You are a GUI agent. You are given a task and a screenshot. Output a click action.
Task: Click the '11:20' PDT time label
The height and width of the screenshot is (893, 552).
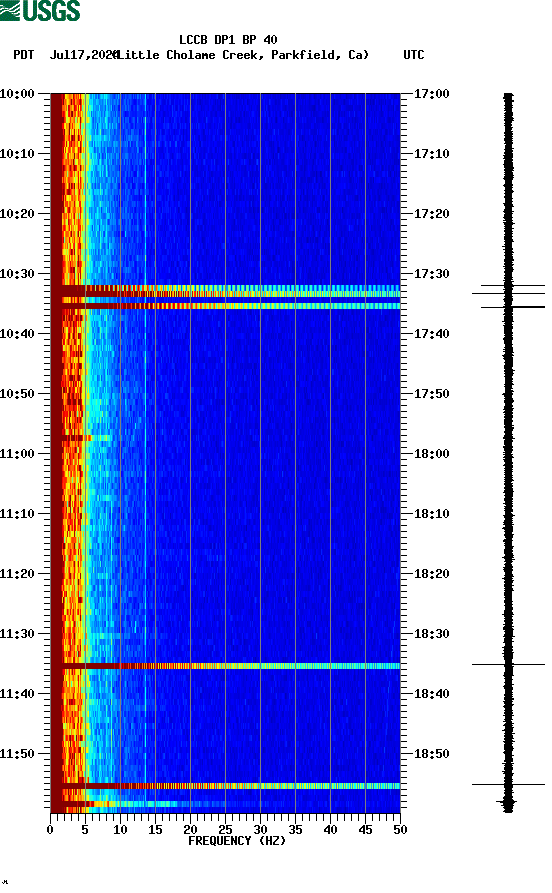17,574
